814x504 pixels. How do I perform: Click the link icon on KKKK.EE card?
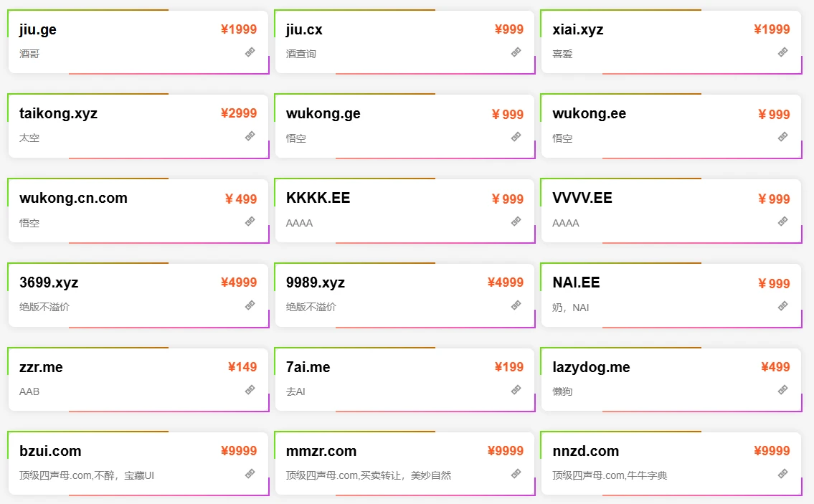coord(516,222)
